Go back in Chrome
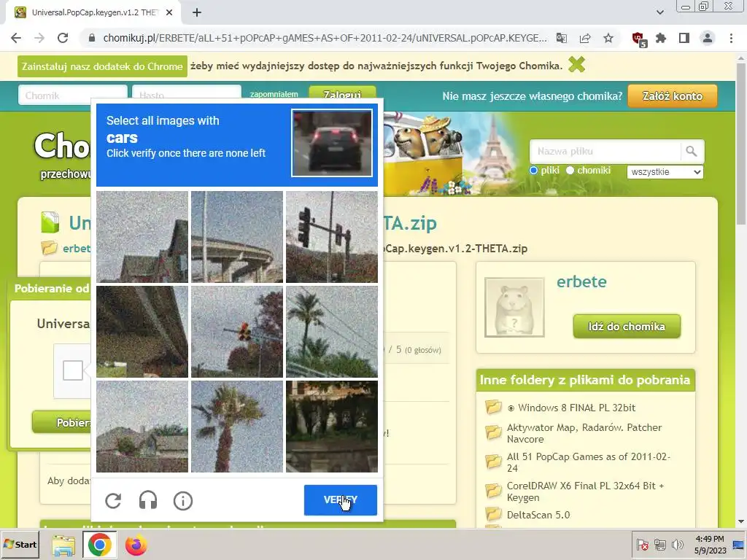Screen dimensions: 747x560 [16, 38]
